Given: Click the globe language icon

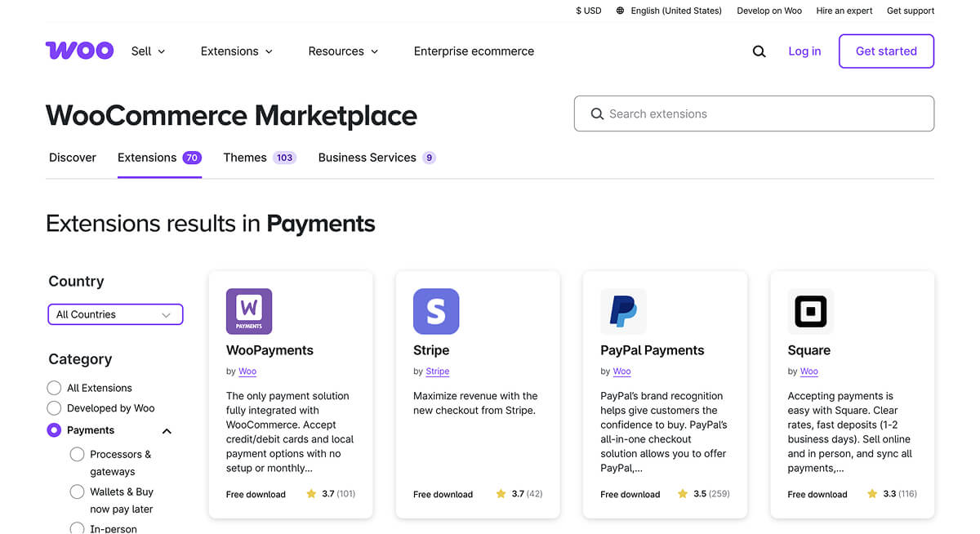Looking at the screenshot, I should tap(620, 11).
